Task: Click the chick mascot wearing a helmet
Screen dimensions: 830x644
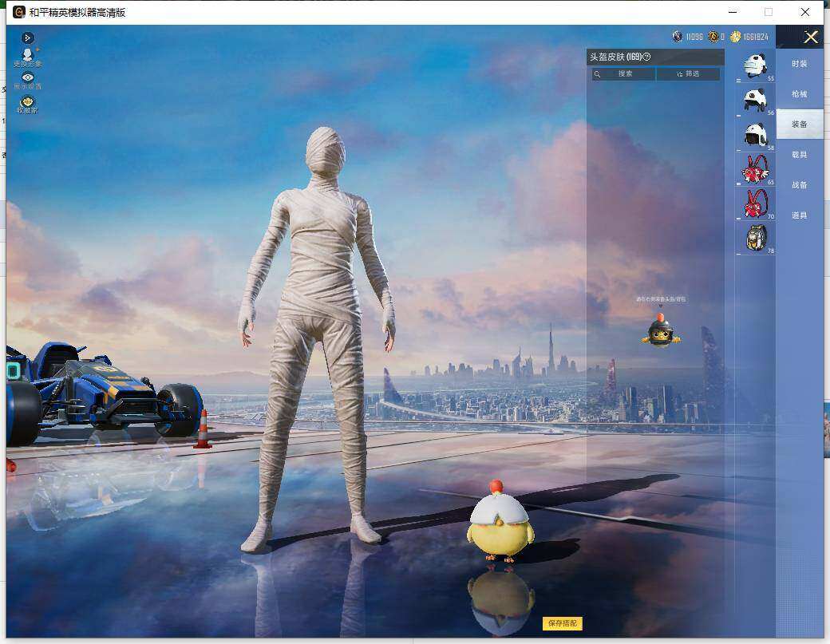Action: tap(661, 330)
